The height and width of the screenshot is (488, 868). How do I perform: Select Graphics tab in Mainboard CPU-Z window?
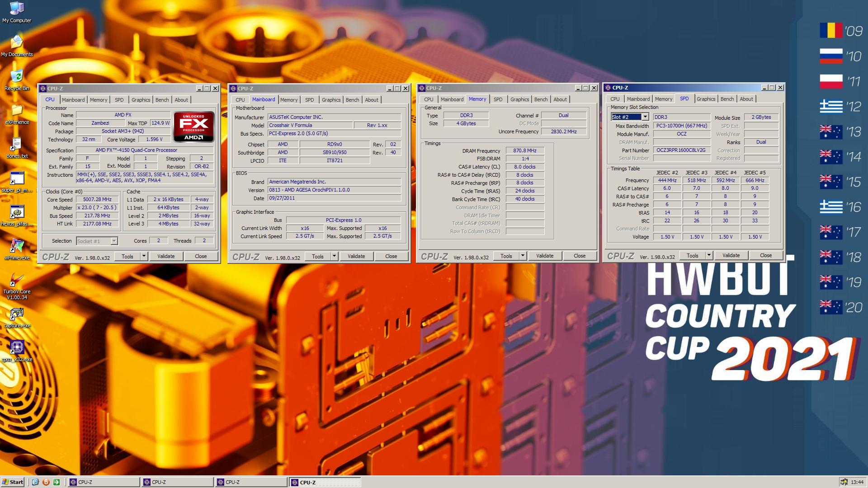pyautogui.click(x=331, y=100)
